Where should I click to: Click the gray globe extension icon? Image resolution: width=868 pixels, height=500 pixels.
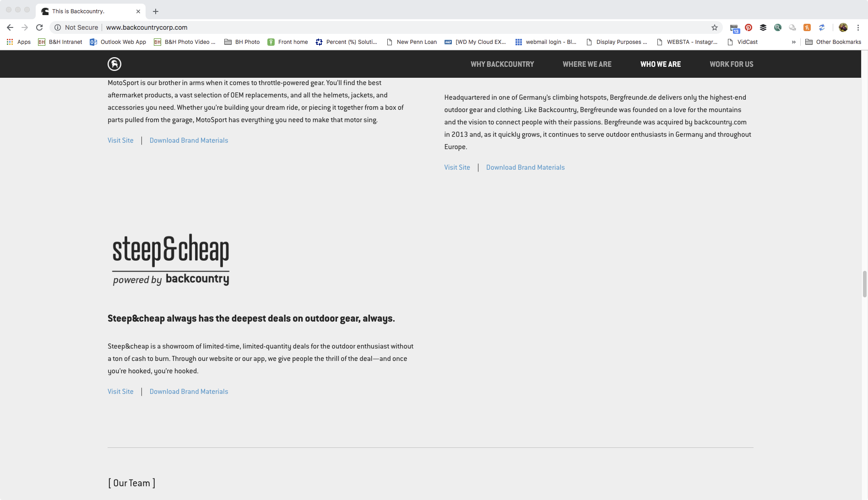(792, 27)
